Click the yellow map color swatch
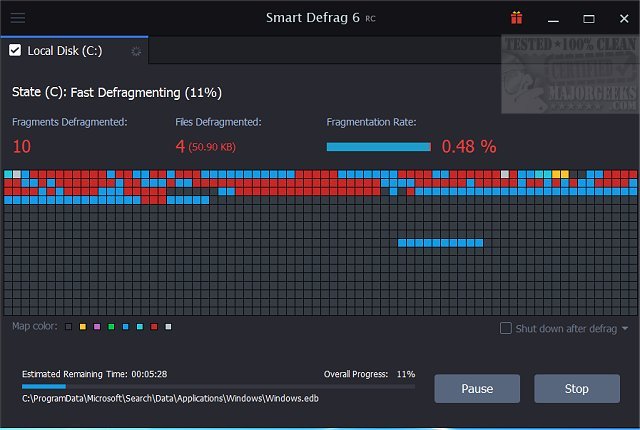Viewport: 640px width, 430px height. [83, 327]
